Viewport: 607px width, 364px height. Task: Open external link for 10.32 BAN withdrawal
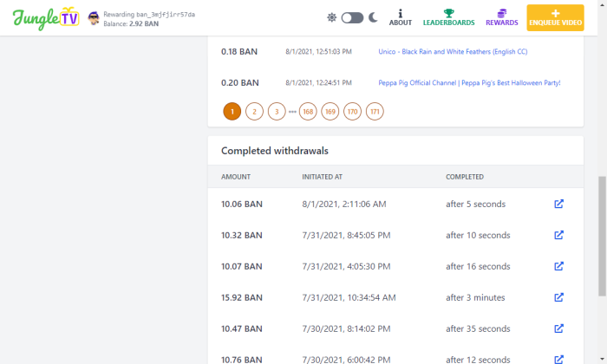[558, 235]
